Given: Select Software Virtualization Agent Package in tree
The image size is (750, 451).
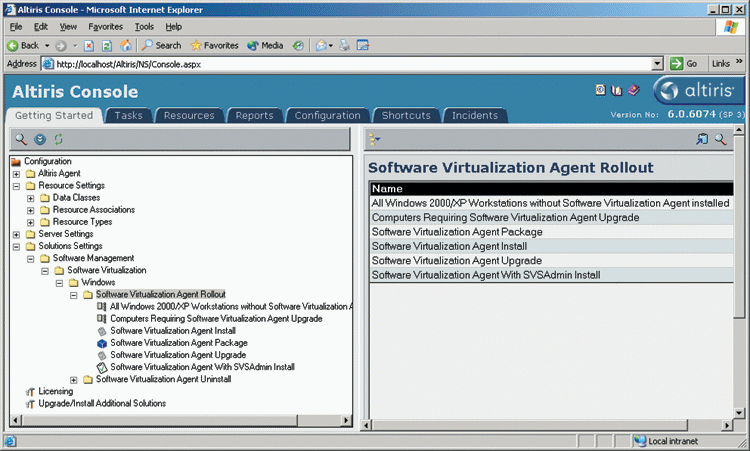Looking at the screenshot, I should coord(179,343).
